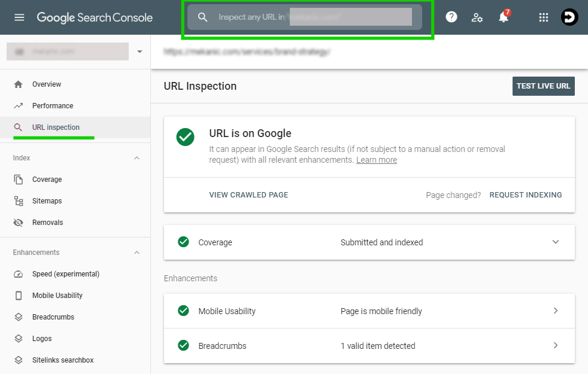Image resolution: width=588 pixels, height=374 pixels.
Task: Click REQUEST INDEXING
Action: pyautogui.click(x=525, y=195)
